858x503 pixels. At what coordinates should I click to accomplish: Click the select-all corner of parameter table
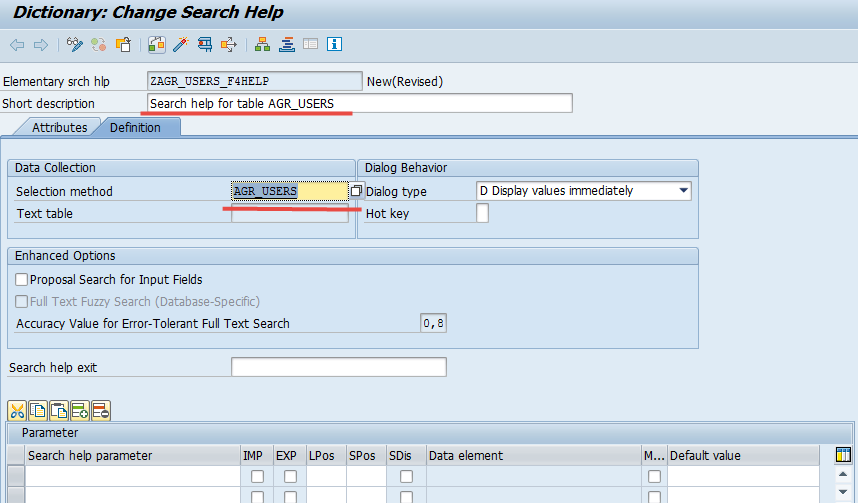coord(16,455)
